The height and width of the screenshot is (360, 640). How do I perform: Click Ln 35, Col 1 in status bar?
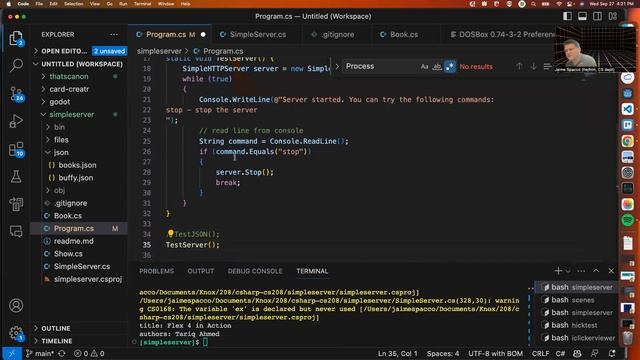pos(398,353)
